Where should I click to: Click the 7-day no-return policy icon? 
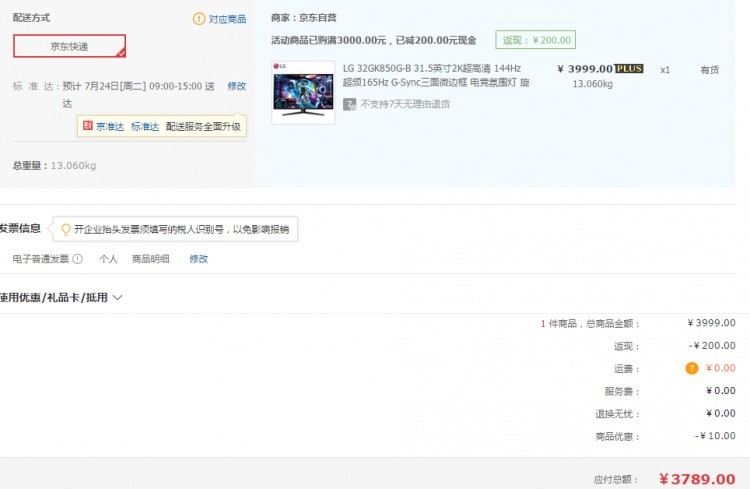click(350, 103)
